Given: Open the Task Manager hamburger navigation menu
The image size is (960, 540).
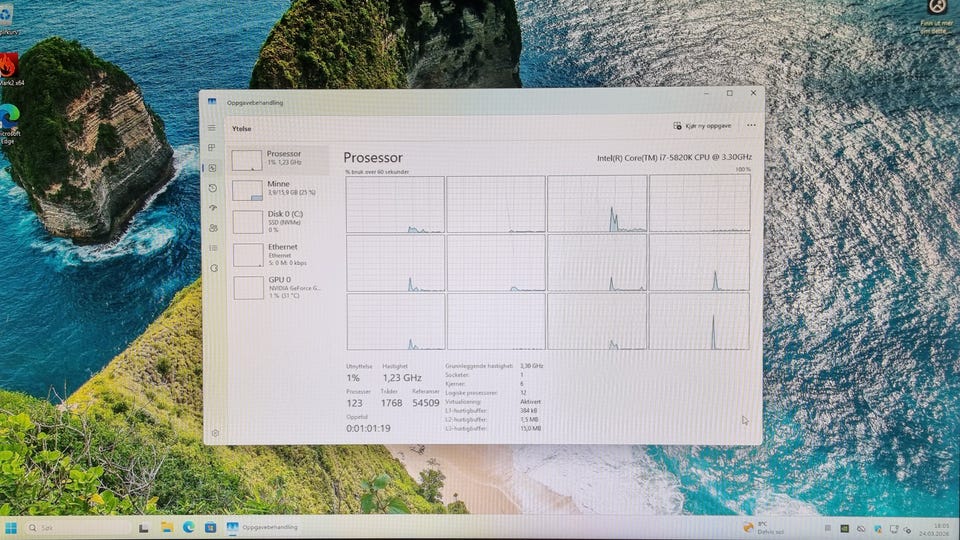Looking at the screenshot, I should (x=212, y=128).
